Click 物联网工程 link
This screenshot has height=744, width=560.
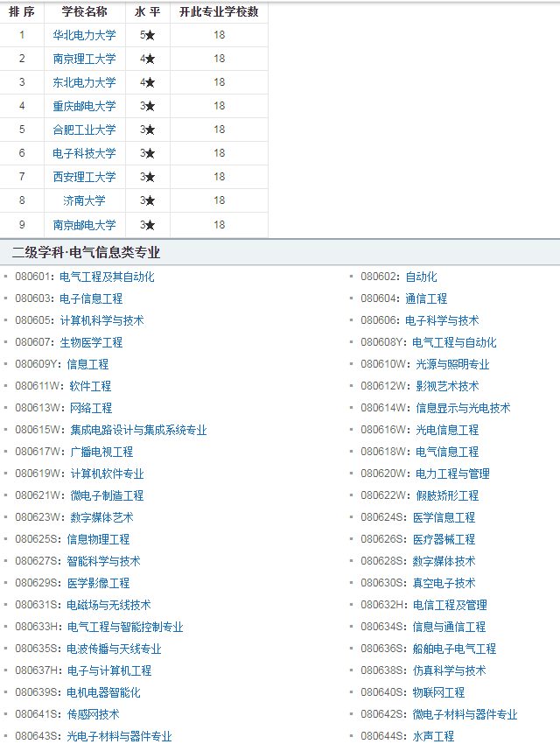[438, 692]
